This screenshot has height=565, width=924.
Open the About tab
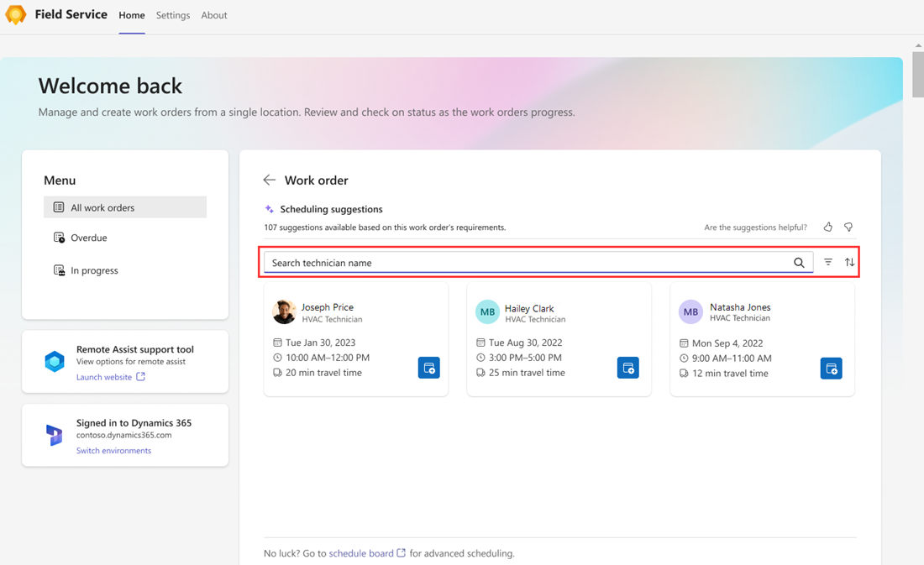(x=214, y=15)
